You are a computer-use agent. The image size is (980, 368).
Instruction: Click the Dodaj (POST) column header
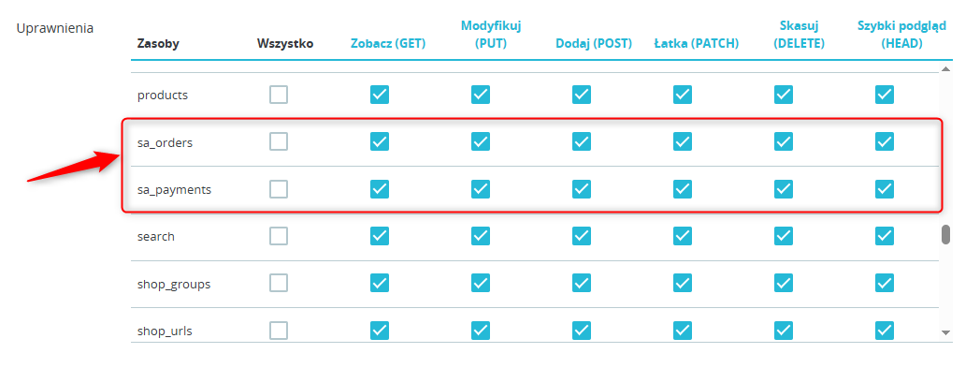[x=594, y=44]
